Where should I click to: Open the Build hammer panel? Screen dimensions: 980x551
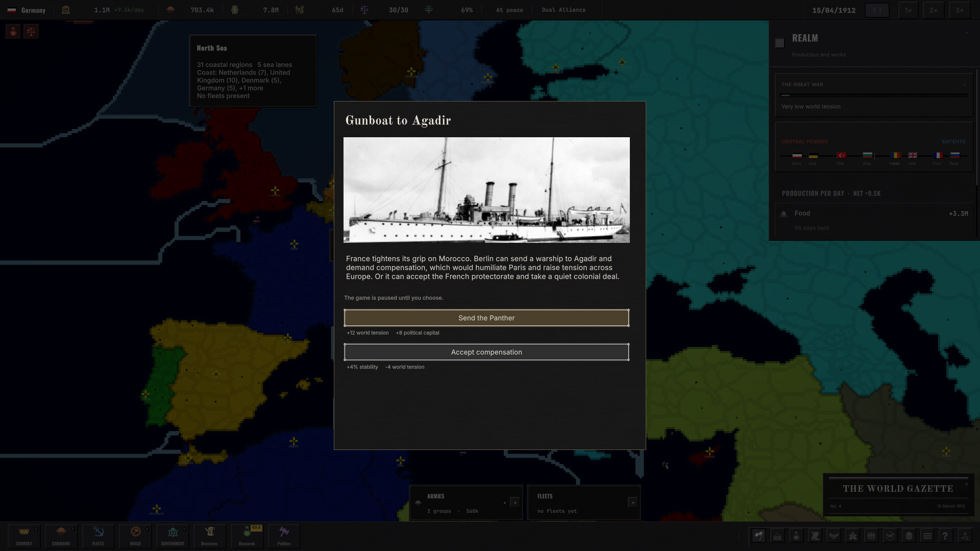(135, 536)
